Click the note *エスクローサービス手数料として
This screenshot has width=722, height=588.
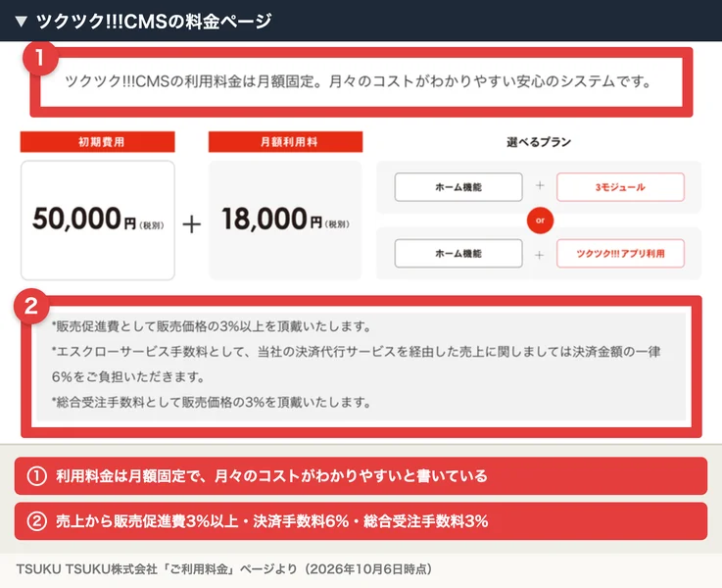click(356, 352)
